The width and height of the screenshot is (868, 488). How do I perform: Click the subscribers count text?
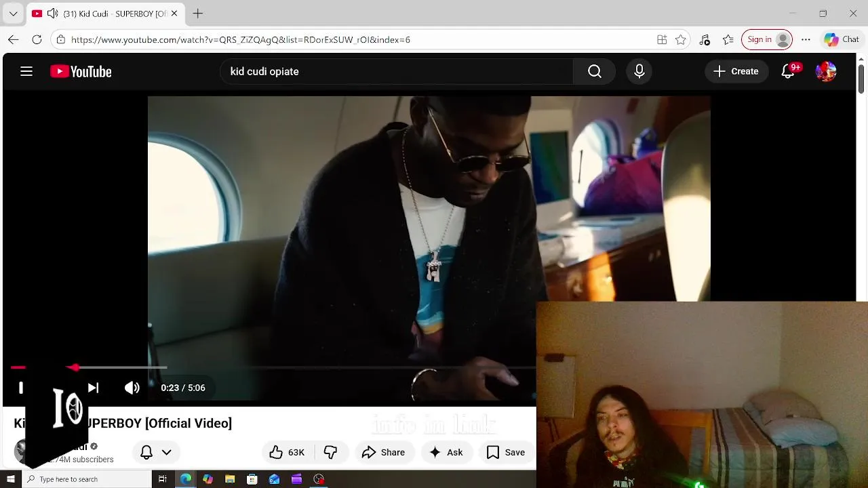(79, 460)
